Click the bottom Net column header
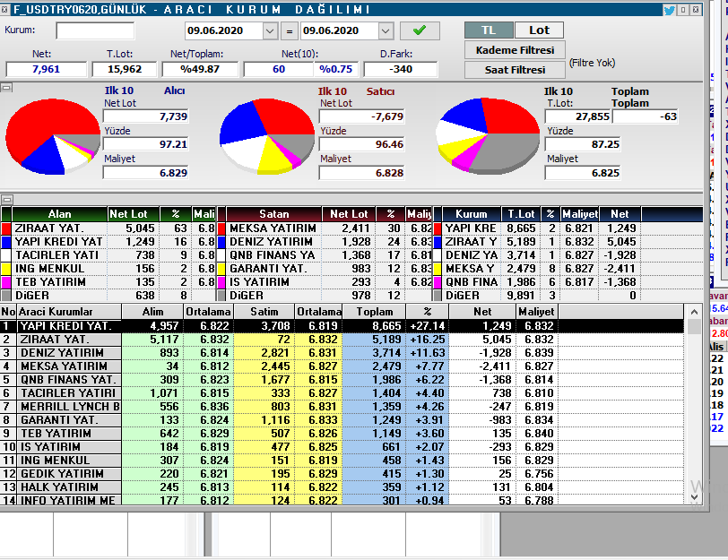 point(482,312)
